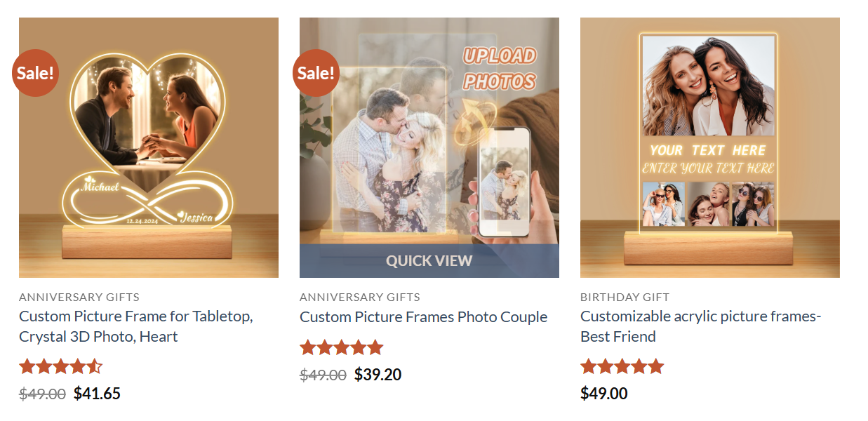The height and width of the screenshot is (421, 868).
Task: Click the star rating of heart frame product
Action: coord(61,366)
